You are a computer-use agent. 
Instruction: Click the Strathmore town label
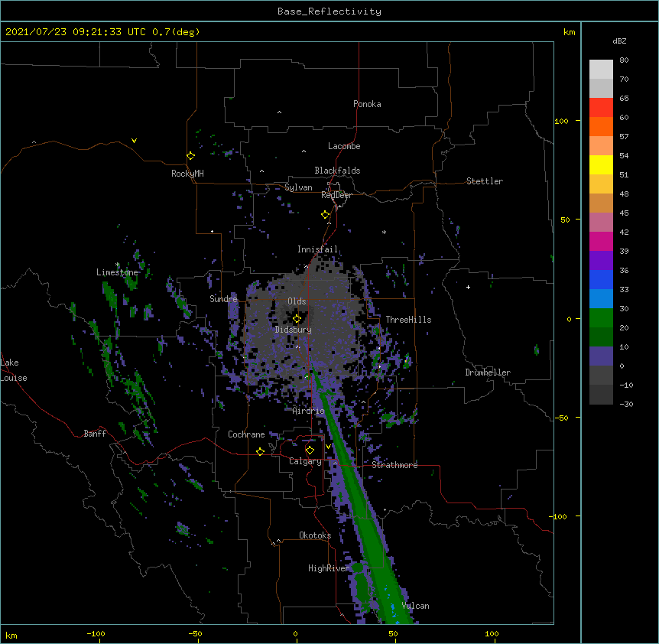click(394, 465)
